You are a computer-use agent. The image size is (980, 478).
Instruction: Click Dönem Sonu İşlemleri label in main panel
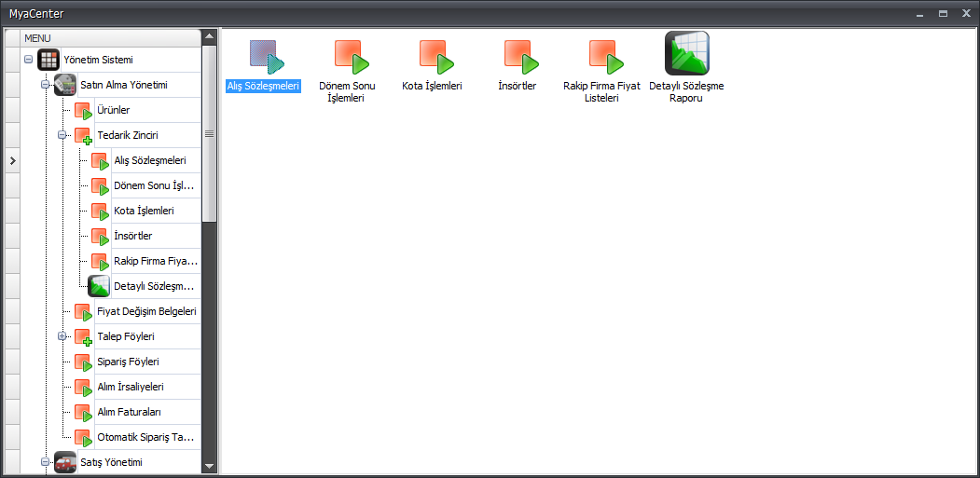(347, 92)
